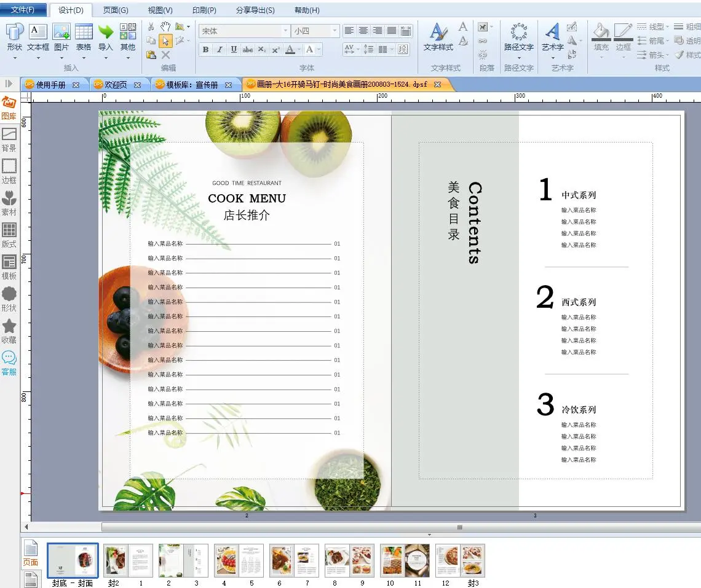Center-align text
The image size is (701, 588).
363,30
